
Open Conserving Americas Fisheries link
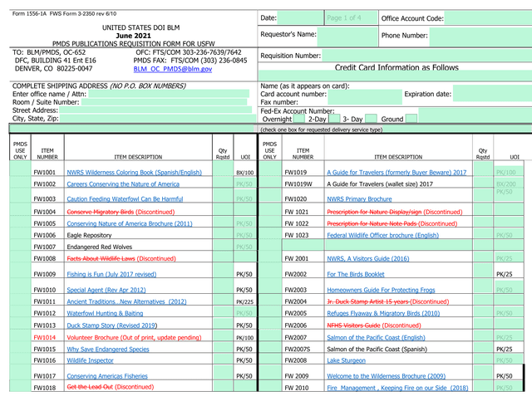tap(107, 376)
